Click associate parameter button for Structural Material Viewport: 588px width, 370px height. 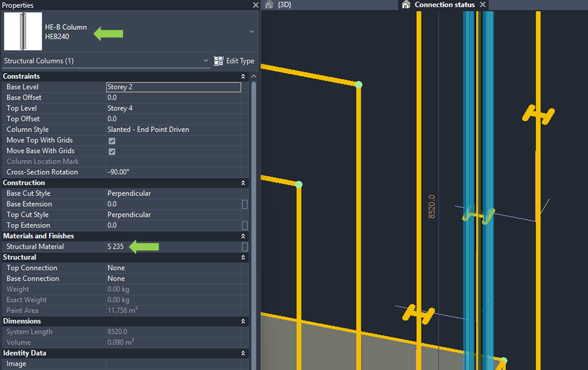pos(245,247)
